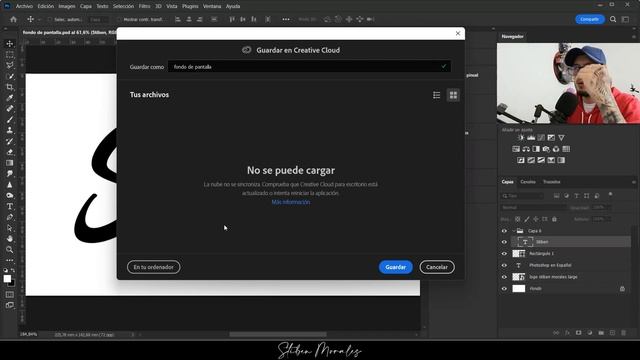Select the Lasso tool
The height and width of the screenshot is (360, 640).
[x=10, y=65]
